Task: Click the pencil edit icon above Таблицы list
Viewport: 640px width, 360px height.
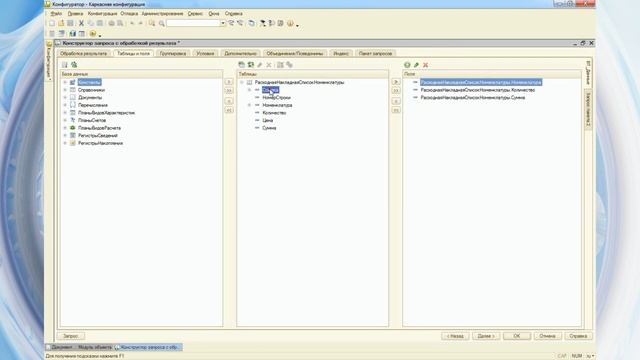Action: click(x=260, y=65)
